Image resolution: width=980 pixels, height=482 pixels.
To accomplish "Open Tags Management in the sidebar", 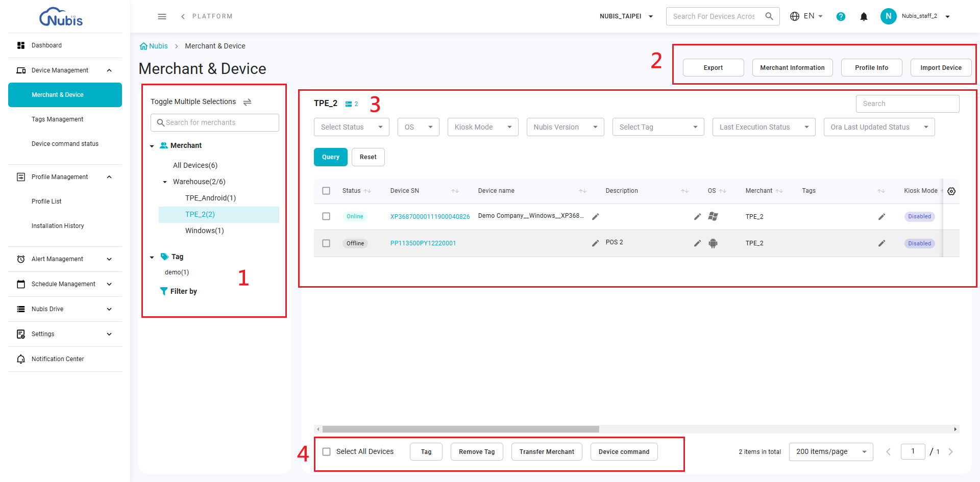I will (65, 119).
